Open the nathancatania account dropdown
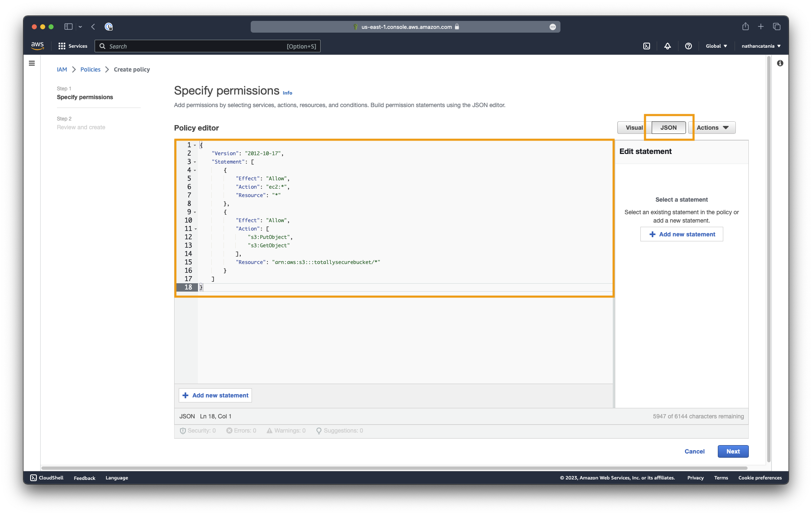The height and width of the screenshot is (515, 812). (x=761, y=46)
